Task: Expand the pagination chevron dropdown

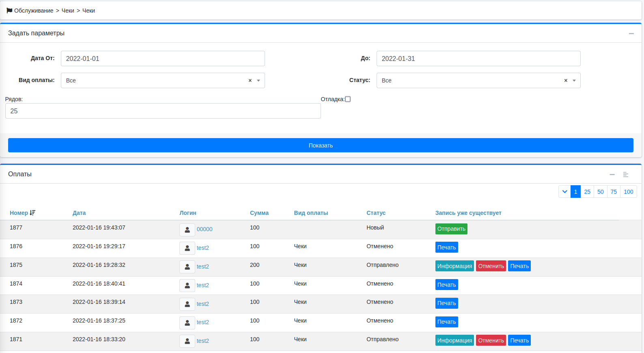Action: 564,192
